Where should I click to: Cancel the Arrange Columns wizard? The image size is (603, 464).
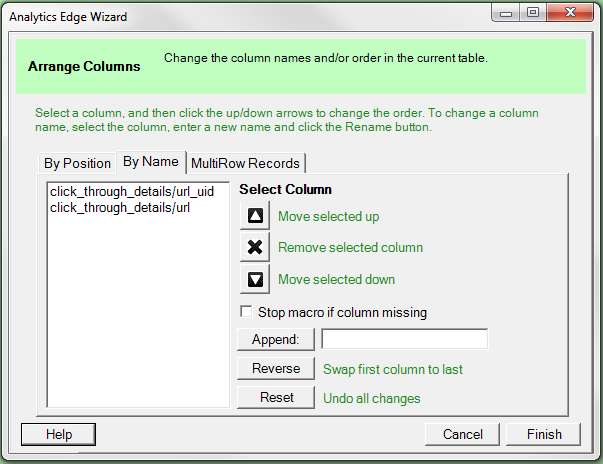pos(462,434)
